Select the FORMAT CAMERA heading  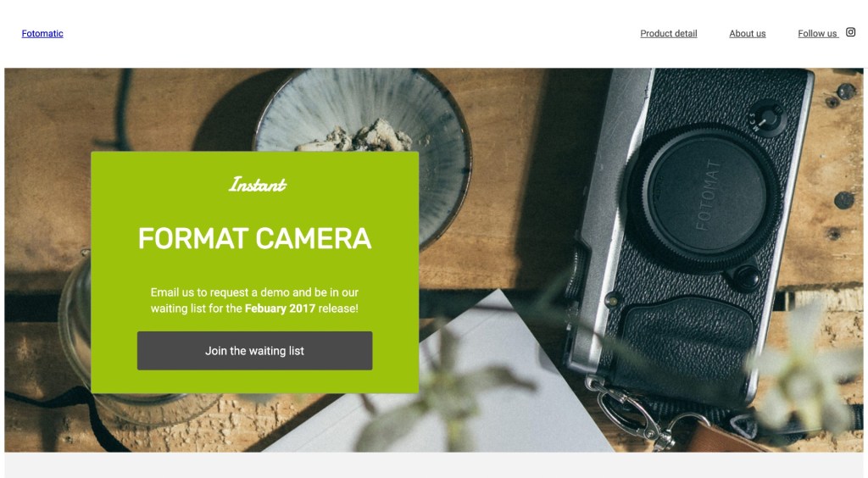tap(254, 238)
